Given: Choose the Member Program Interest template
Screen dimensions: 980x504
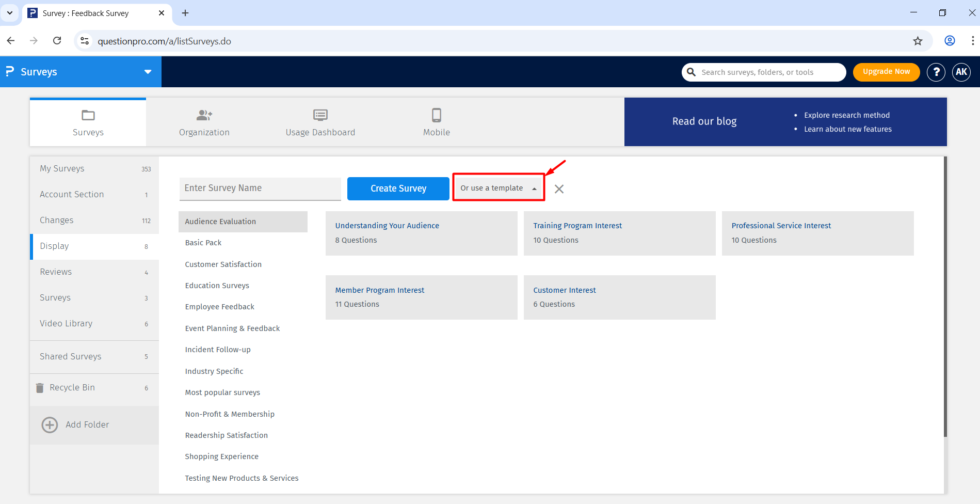Looking at the screenshot, I should (422, 297).
